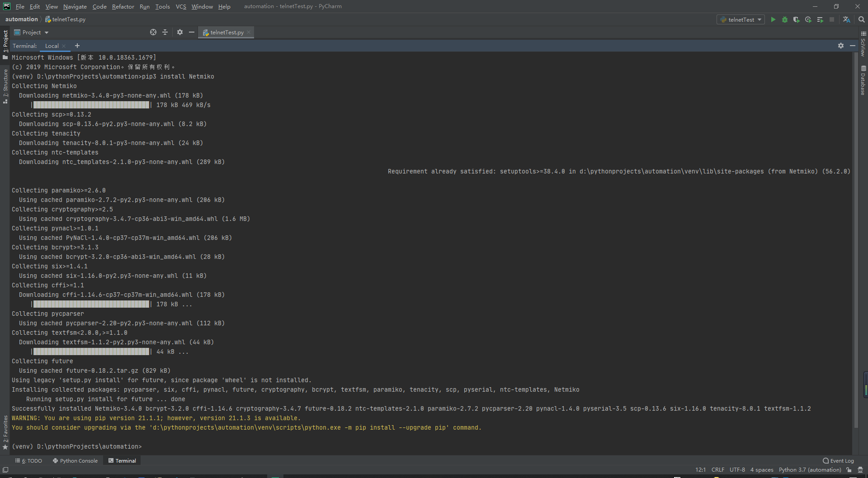Open the Run menu
Image resolution: width=868 pixels, height=478 pixels.
145,6
